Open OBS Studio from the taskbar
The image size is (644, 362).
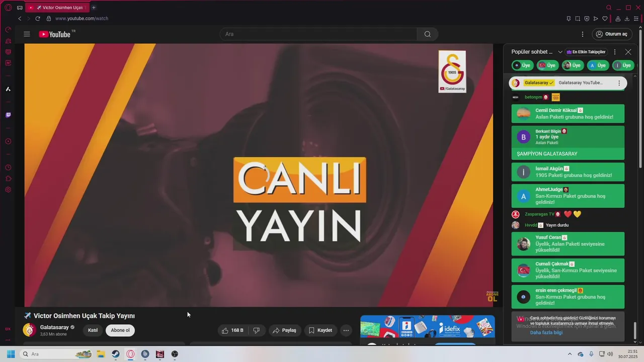click(175, 354)
